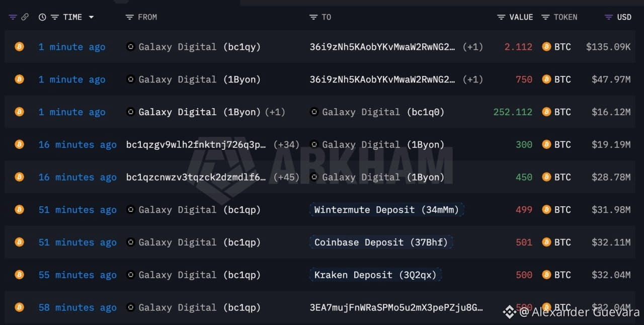Viewport: 644px width, 325px height.
Task: Click the Bitcoin chain icon in 2.112 BTC row
Action: point(19,47)
